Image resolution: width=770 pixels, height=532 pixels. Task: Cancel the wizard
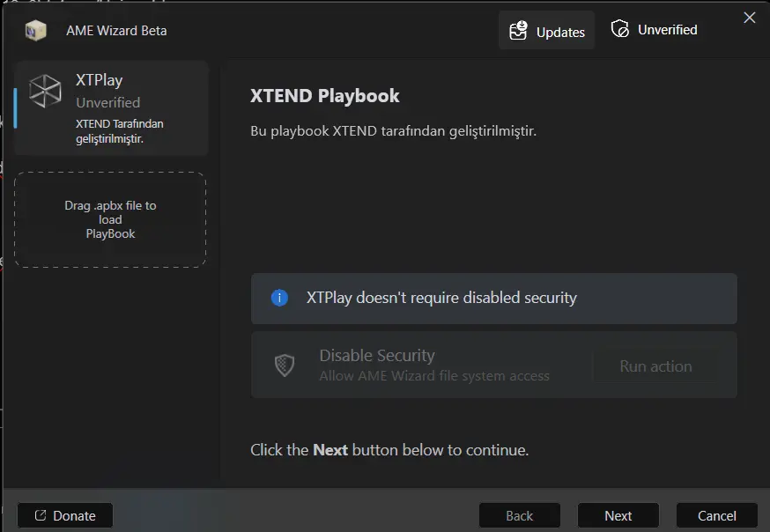pyautogui.click(x=717, y=516)
